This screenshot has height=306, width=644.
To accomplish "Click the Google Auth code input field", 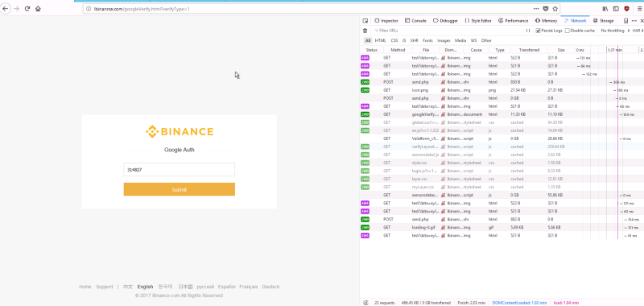I will 179,170.
